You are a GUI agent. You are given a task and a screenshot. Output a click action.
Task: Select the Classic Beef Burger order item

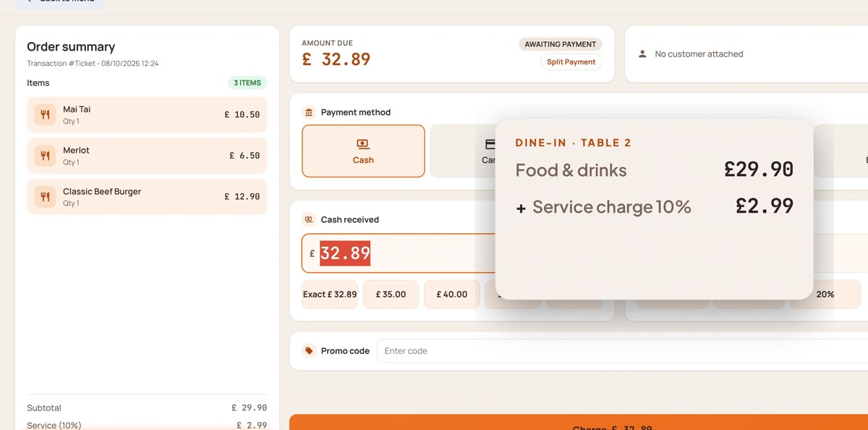(x=147, y=197)
